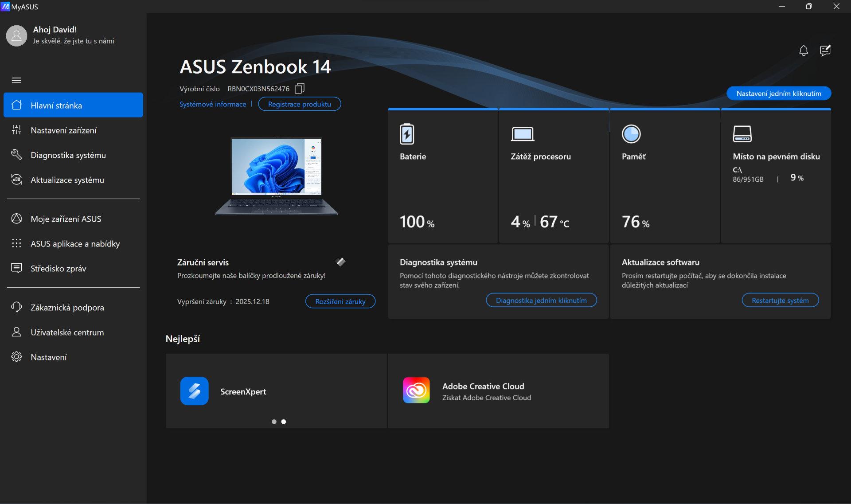Click serial number RBN0CX03N562476

point(258,89)
